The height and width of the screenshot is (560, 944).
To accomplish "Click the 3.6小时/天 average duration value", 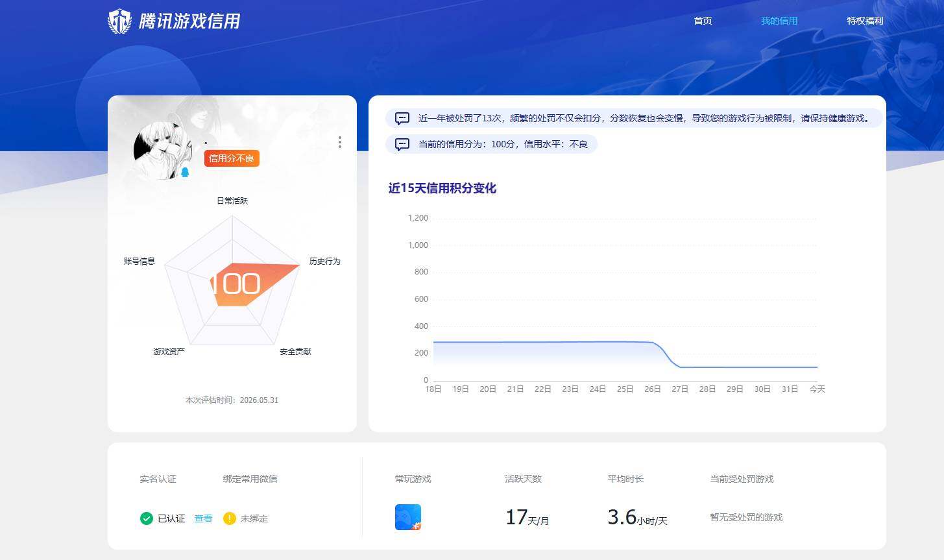I will pos(637,517).
